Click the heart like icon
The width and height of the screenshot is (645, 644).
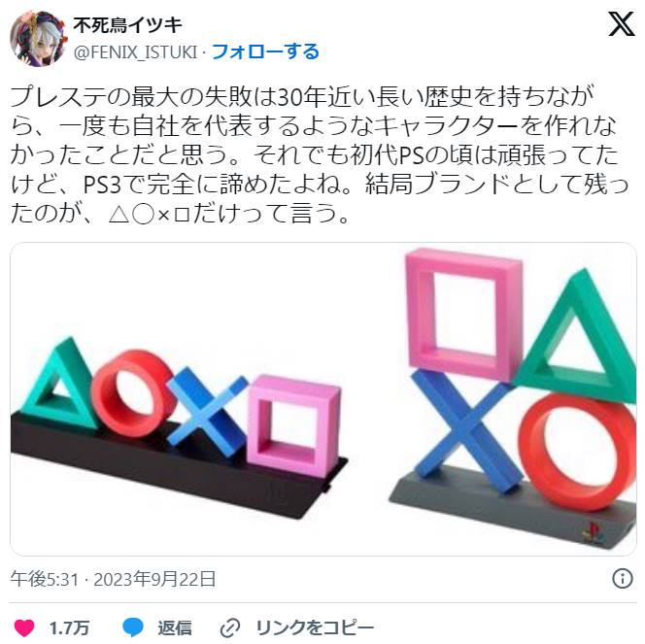coord(24,627)
